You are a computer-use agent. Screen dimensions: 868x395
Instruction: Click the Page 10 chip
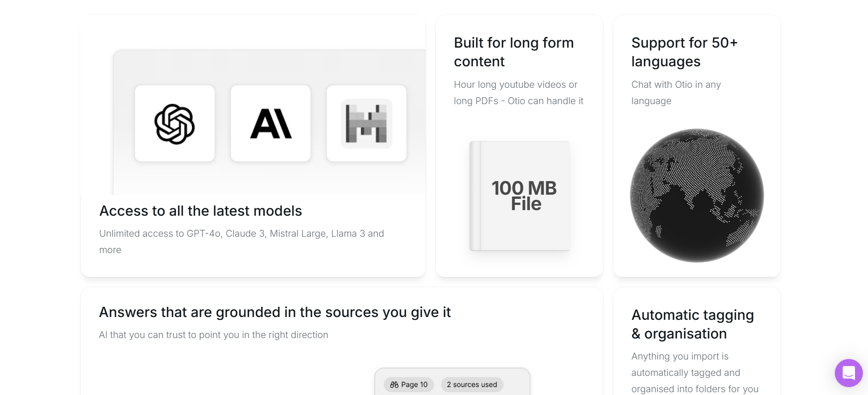[409, 385]
